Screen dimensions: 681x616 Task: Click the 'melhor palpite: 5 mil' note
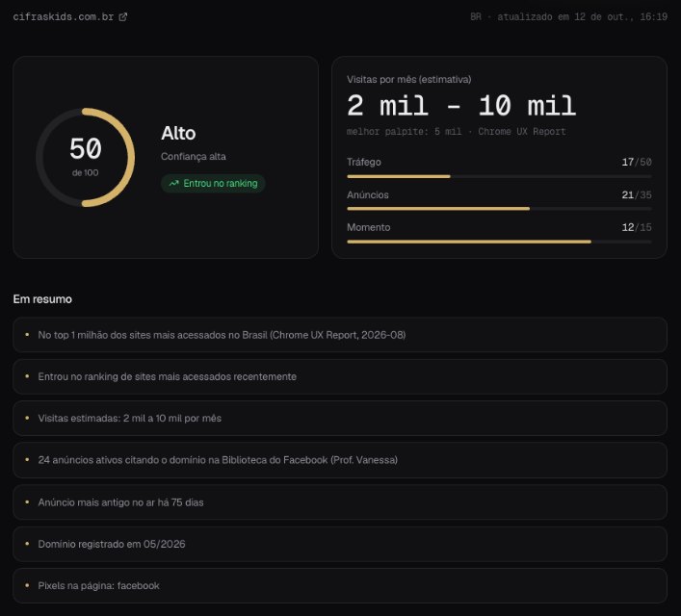(404, 132)
